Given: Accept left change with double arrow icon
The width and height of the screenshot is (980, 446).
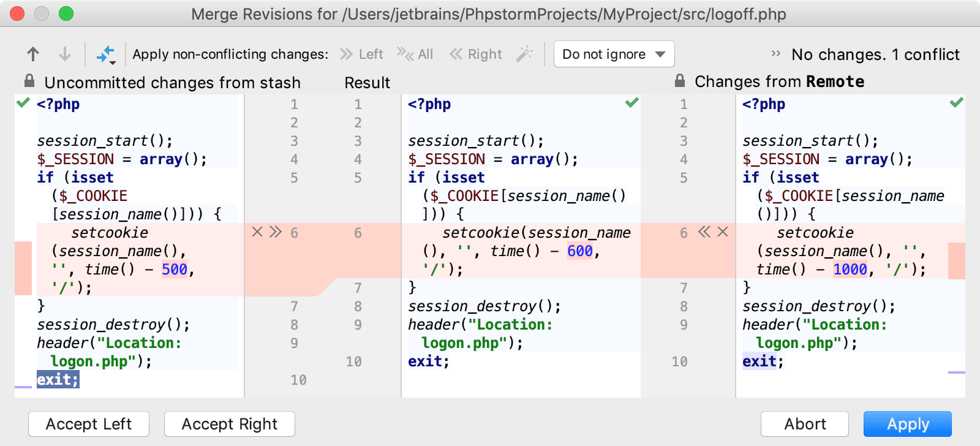Looking at the screenshot, I should click(276, 232).
